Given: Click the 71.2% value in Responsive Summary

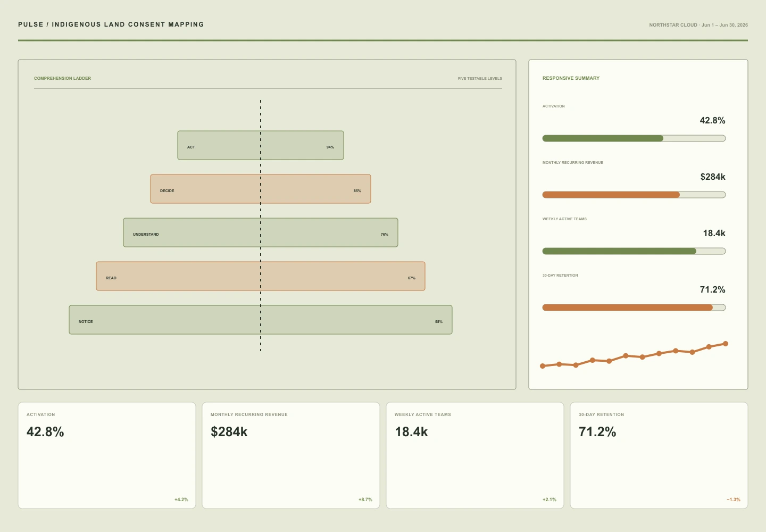Looking at the screenshot, I should (713, 290).
